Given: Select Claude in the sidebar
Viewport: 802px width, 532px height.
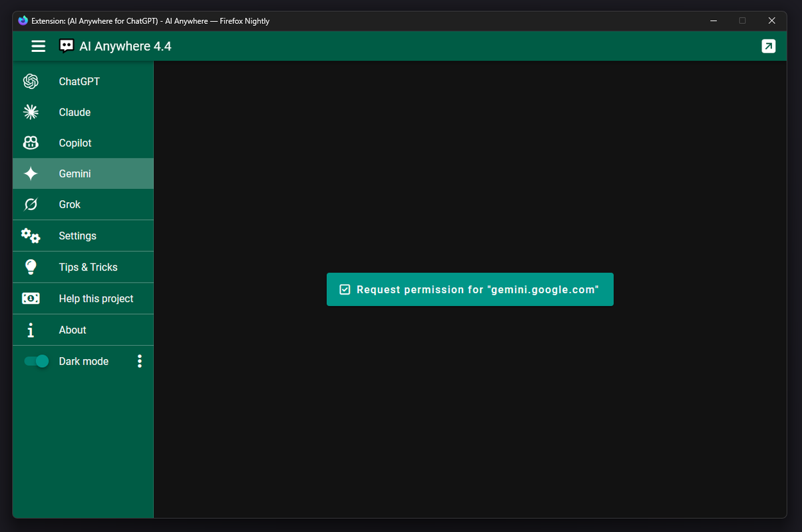Looking at the screenshot, I should tap(83, 112).
